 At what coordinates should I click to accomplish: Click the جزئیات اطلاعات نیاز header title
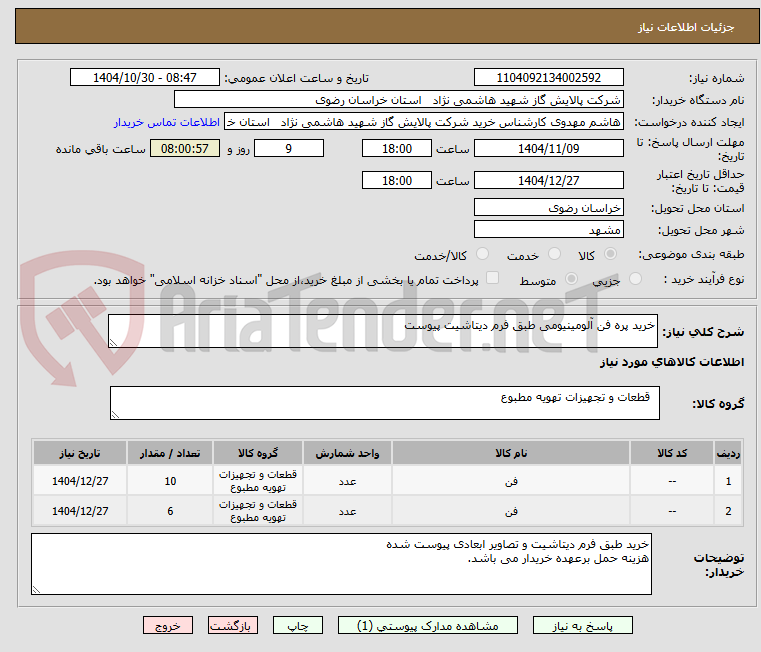(x=686, y=27)
